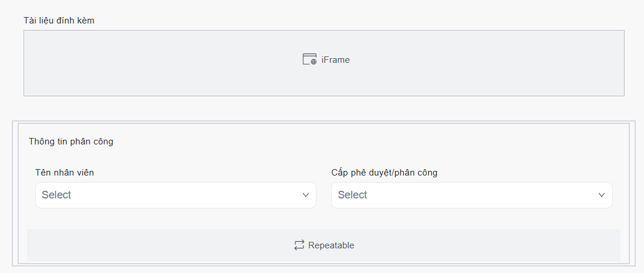Click the iFrame text label
The height and width of the screenshot is (273, 644).
tap(335, 60)
